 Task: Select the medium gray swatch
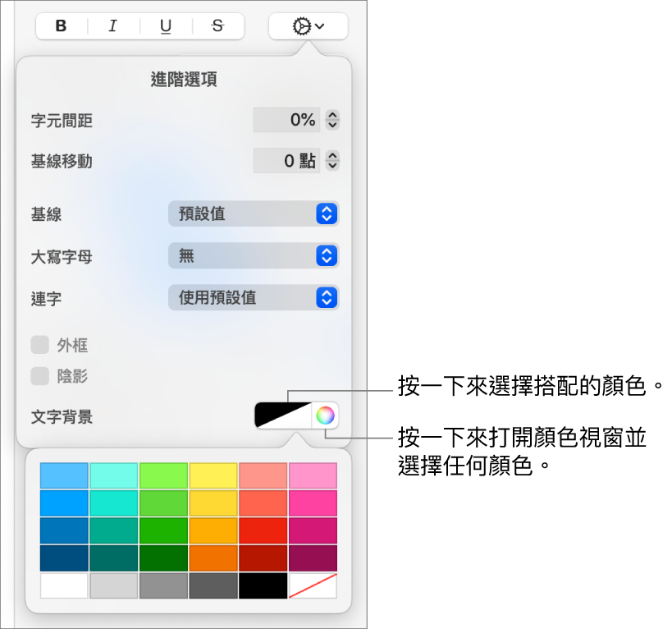click(x=164, y=585)
